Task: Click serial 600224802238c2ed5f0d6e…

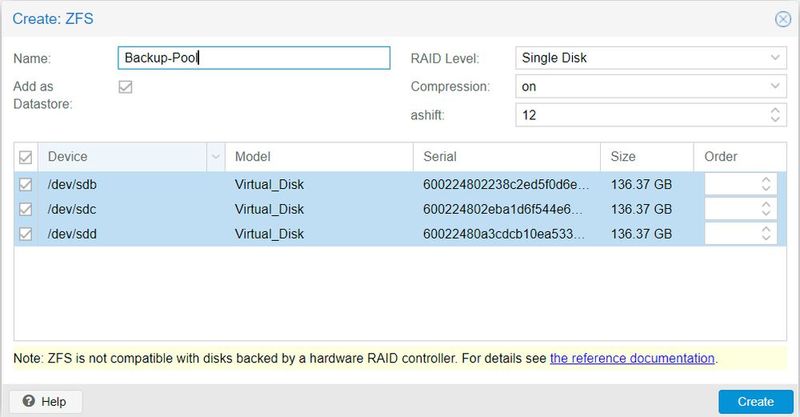Action: click(x=506, y=184)
